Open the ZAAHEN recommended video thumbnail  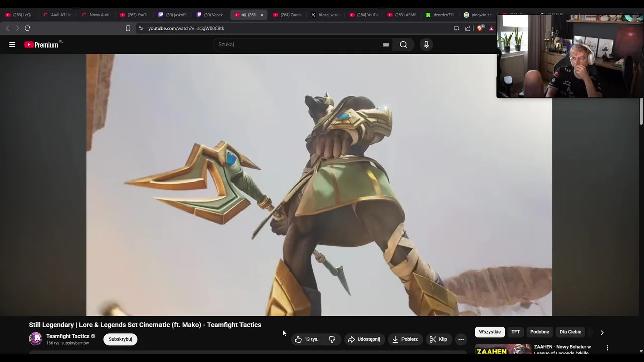[x=503, y=350]
